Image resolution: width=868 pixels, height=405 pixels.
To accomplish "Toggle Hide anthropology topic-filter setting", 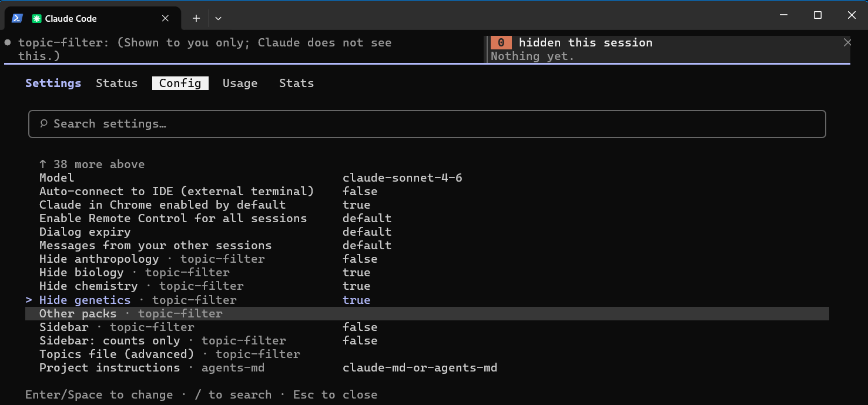I will point(427,259).
